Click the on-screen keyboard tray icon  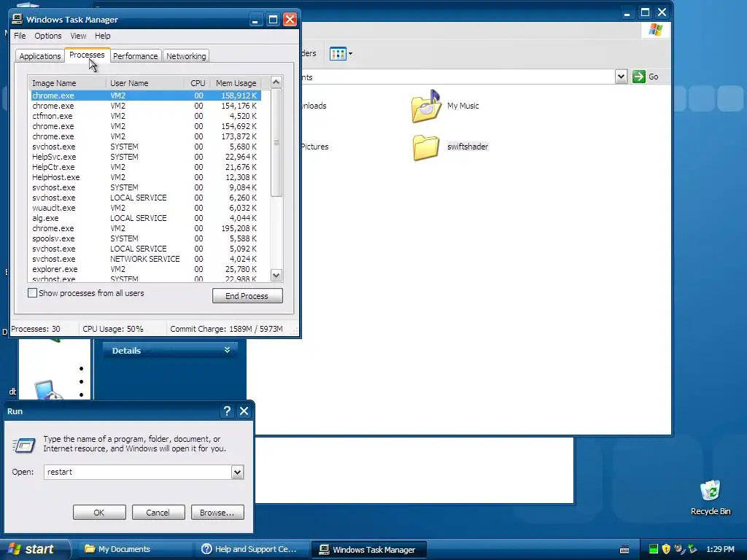(624, 550)
